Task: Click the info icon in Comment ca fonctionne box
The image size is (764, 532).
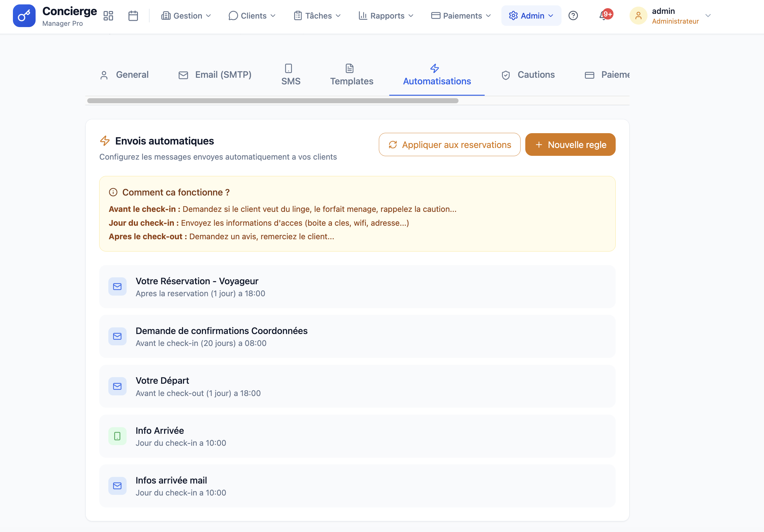Action: tap(113, 192)
